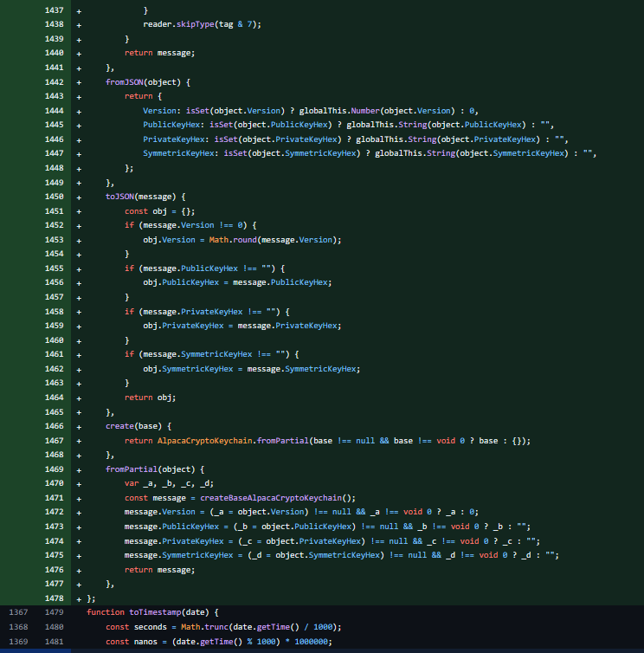
Task: Click 'const nanos' on line 1481
Action: (x=132, y=642)
